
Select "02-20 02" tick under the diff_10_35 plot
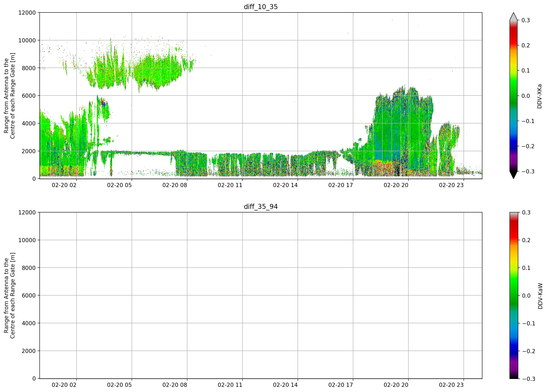tap(64, 185)
